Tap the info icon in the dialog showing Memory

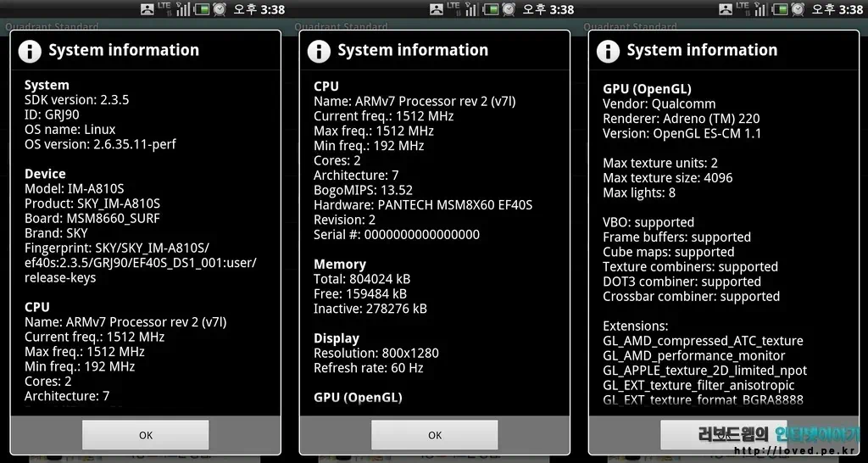pos(319,51)
